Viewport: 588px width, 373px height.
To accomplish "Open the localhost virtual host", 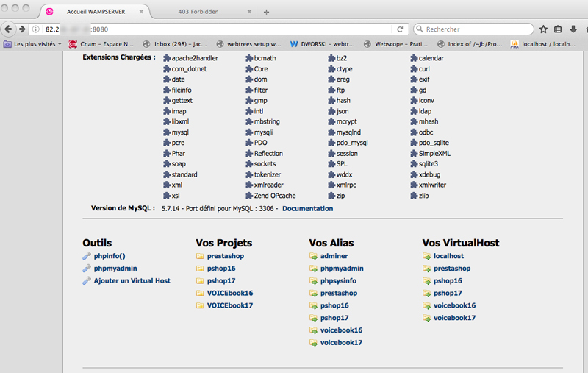I will pyautogui.click(x=448, y=256).
